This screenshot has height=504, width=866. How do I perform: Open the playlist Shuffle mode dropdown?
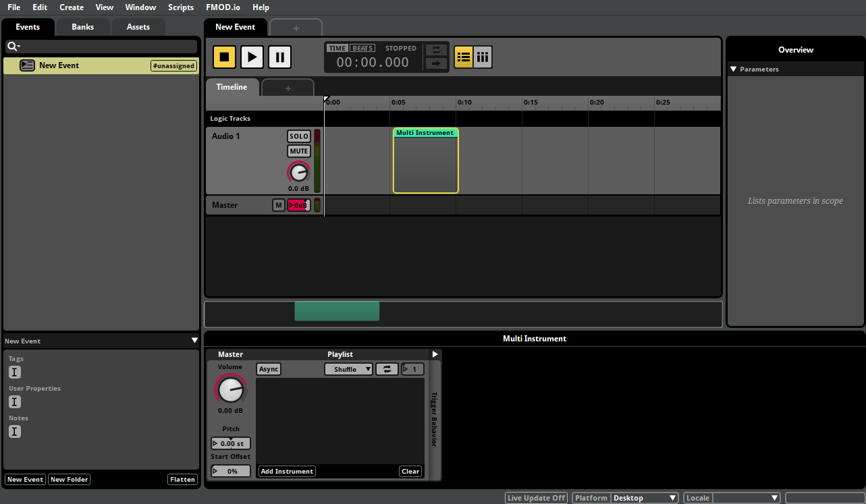(348, 369)
